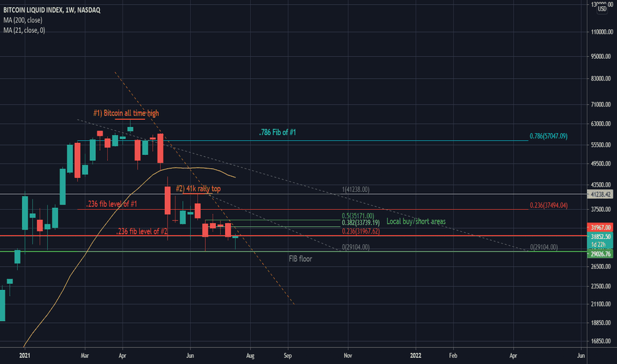617x364 pixels.
Task: Click the '.236 fib level of #1' label
Action: [x=112, y=204]
